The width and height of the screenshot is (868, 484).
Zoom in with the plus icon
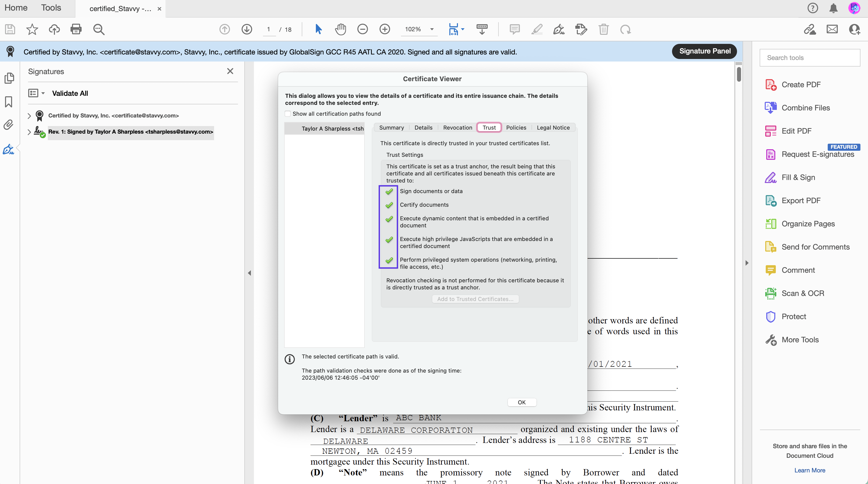click(x=385, y=29)
